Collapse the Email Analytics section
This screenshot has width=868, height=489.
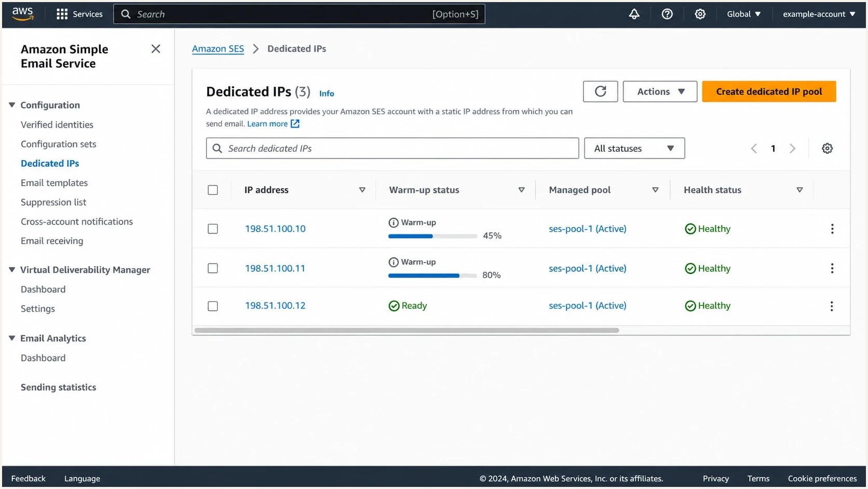pyautogui.click(x=12, y=338)
